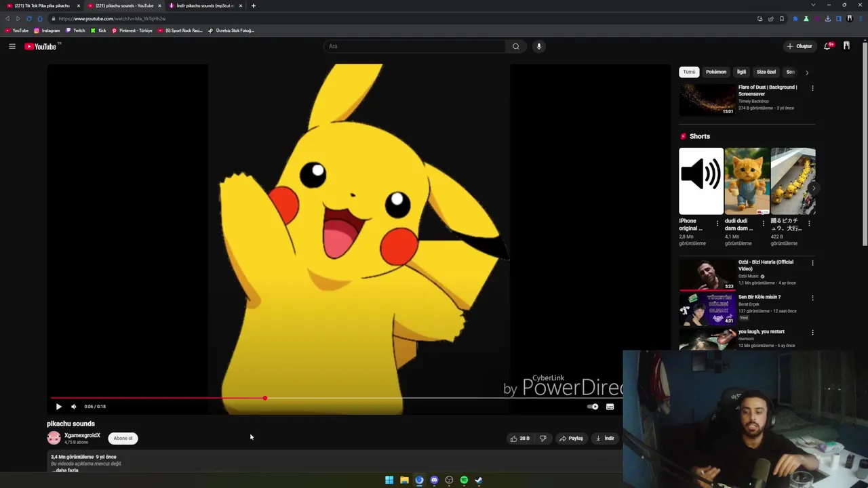Download the video with İndir
The image size is (868, 488).
click(605, 439)
